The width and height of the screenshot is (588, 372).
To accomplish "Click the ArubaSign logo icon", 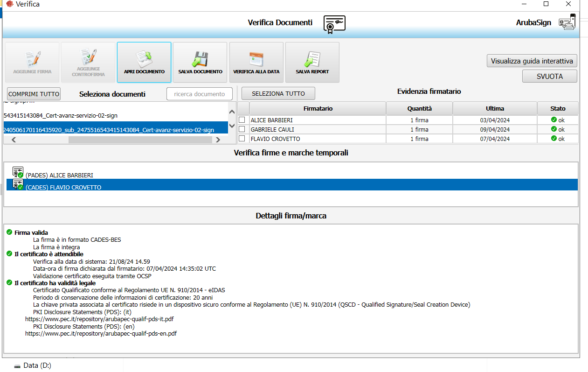I will (567, 22).
